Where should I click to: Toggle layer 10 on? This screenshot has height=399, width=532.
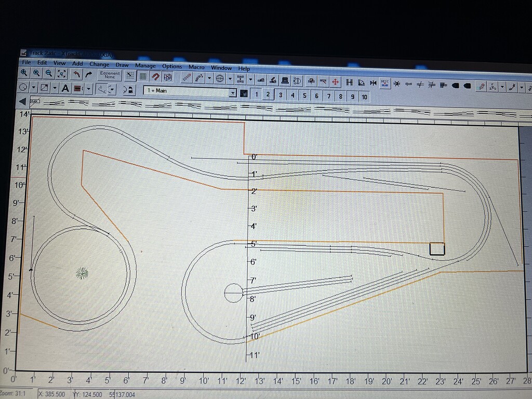point(364,95)
